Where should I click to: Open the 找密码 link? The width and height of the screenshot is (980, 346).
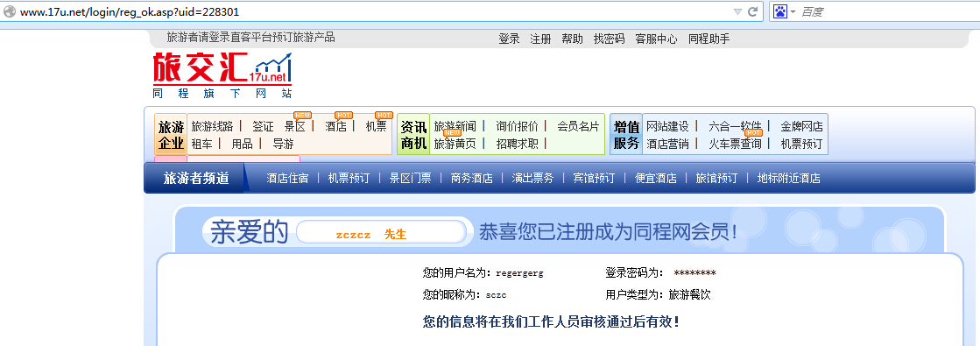[609, 39]
